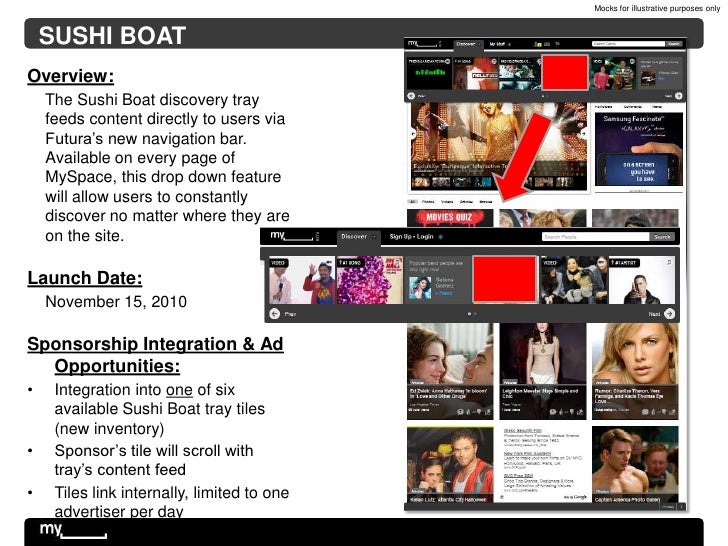728x546 pixels.
Task: Click the comment icon on the Anne Hathaway card
Action: pos(460,412)
